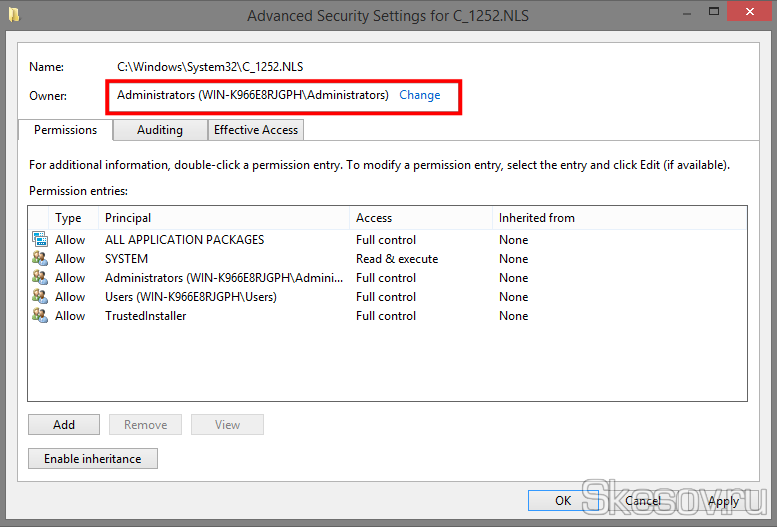Screen dimensions: 777x527
Task: Click the Apply button
Action: (723, 500)
